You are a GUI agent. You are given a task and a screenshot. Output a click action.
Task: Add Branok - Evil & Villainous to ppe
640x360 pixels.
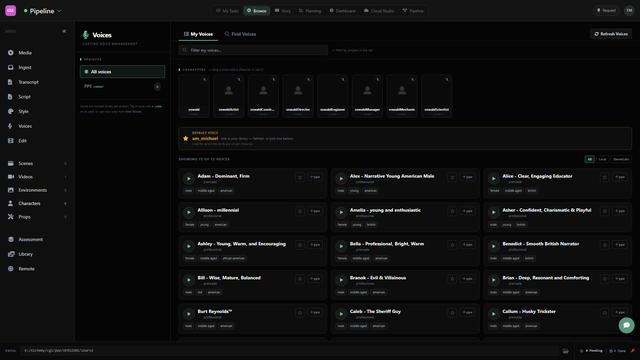click(467, 279)
